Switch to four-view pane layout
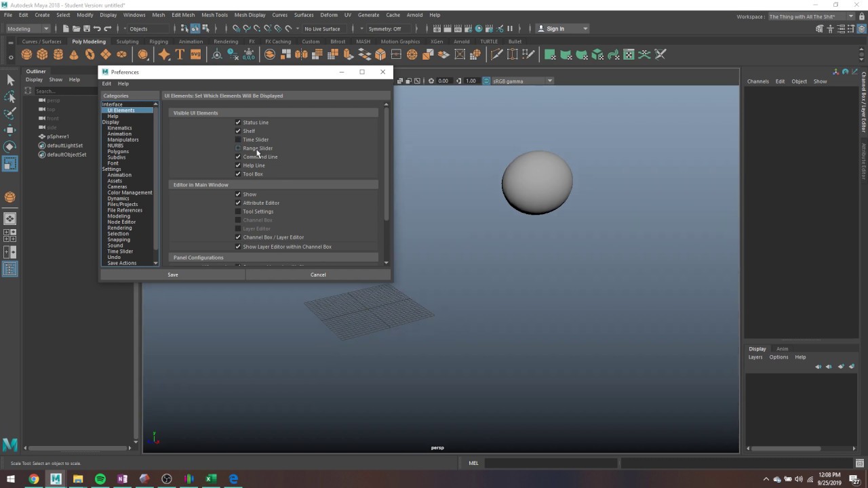This screenshot has width=868, height=488. coord(10,235)
